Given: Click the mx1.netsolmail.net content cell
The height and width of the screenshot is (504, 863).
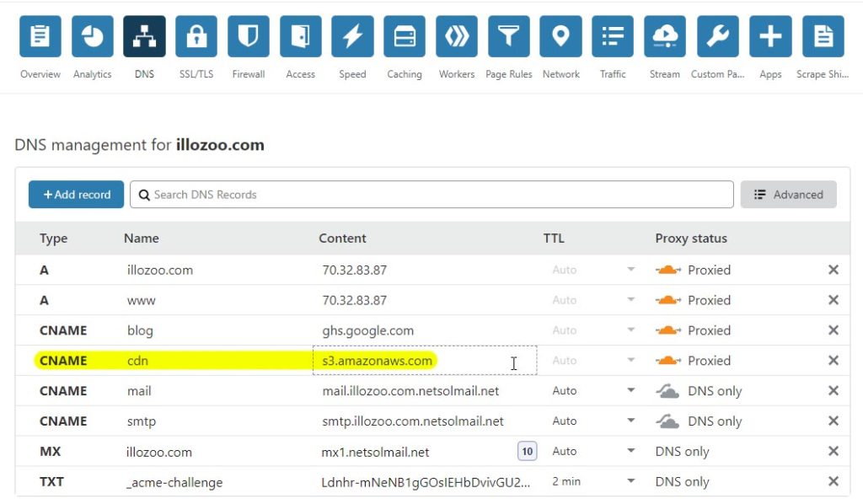Looking at the screenshot, I should pyautogui.click(x=375, y=452).
